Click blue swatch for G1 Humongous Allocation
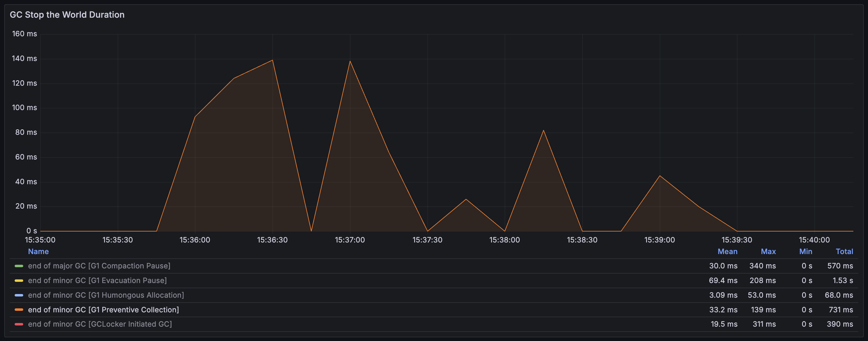The height and width of the screenshot is (341, 868). 19,295
